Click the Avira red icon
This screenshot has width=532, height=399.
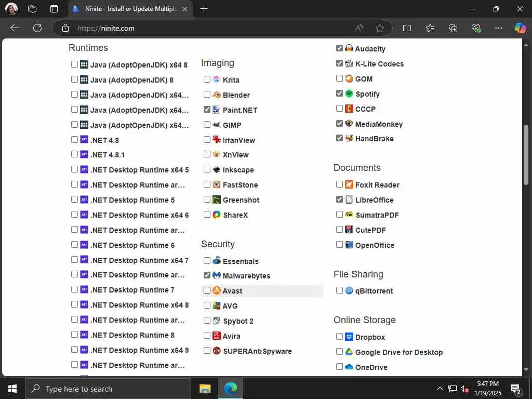click(217, 336)
